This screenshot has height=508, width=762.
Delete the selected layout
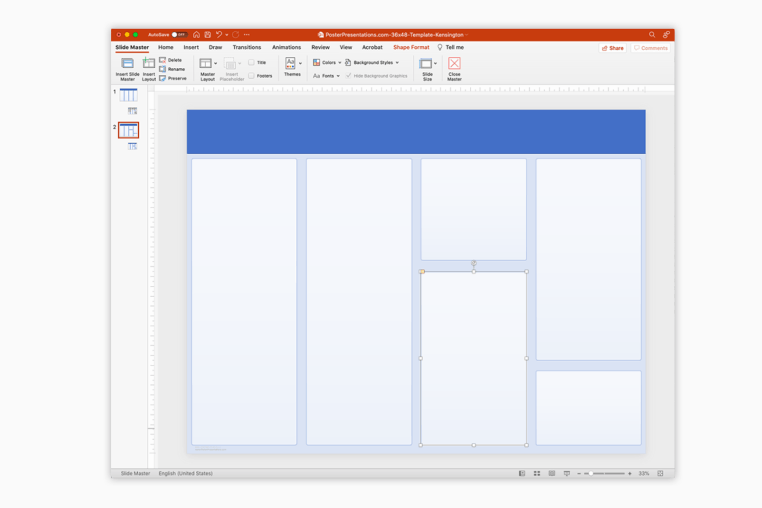coord(171,60)
